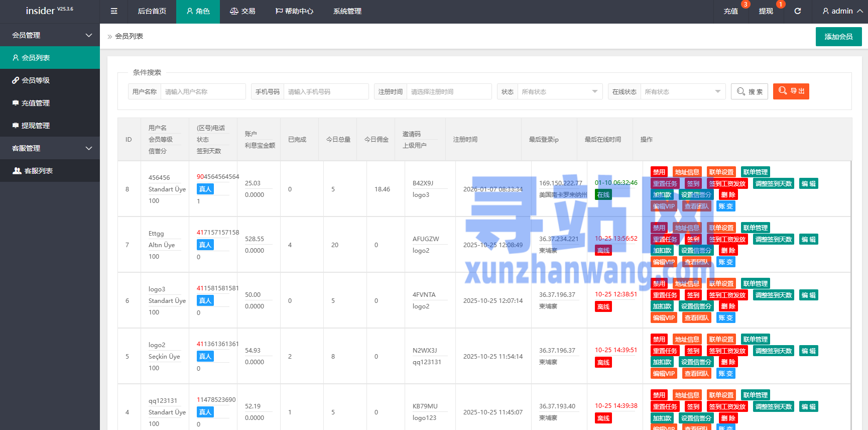
Task: Open 会员等级 in the sidebar
Action: point(35,80)
